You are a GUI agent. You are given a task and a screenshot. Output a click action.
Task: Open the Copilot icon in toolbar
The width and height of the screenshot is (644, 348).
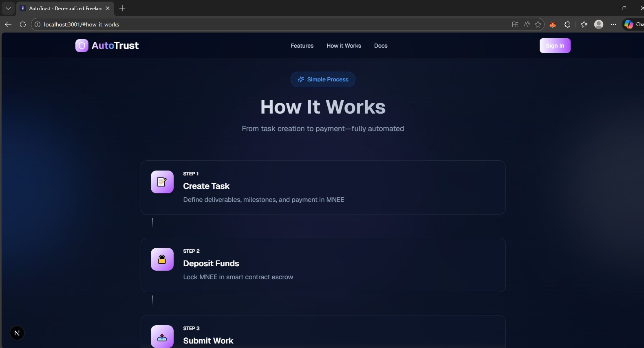point(629,24)
